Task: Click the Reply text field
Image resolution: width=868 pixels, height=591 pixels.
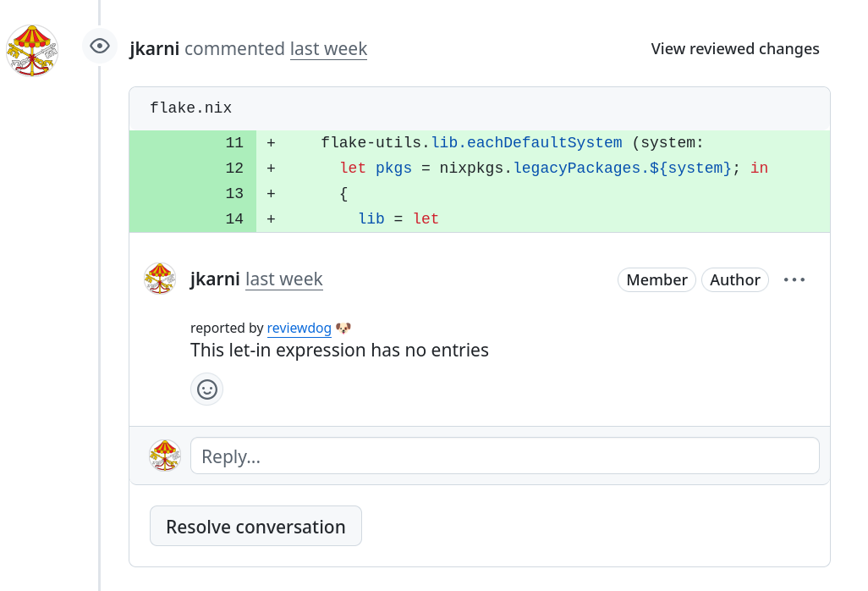Action: click(x=504, y=456)
